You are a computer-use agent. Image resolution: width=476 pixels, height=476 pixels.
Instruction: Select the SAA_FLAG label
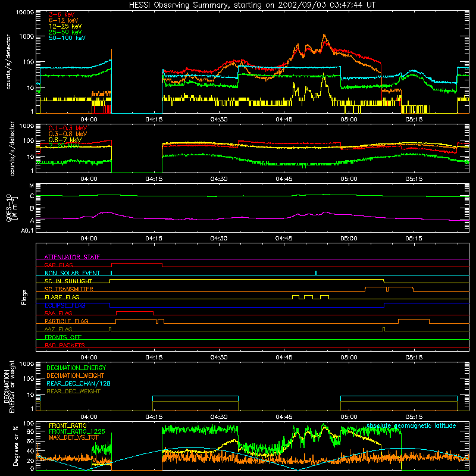point(58,313)
